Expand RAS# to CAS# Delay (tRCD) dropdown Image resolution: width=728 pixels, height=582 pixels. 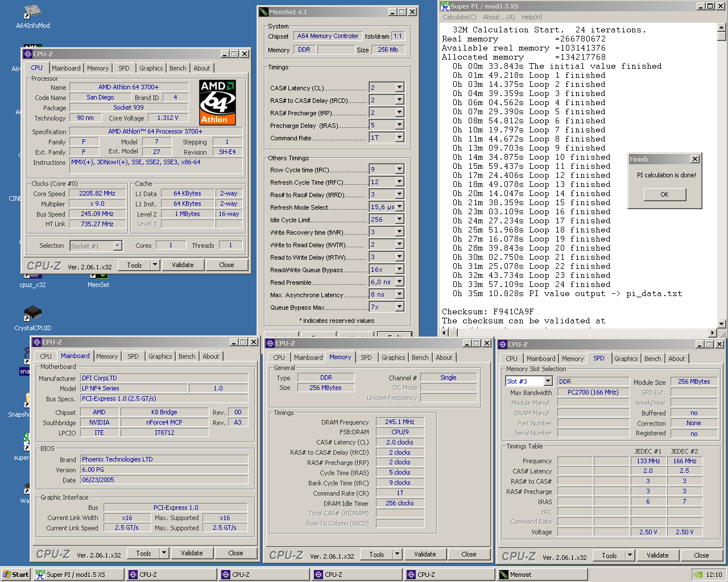click(399, 100)
